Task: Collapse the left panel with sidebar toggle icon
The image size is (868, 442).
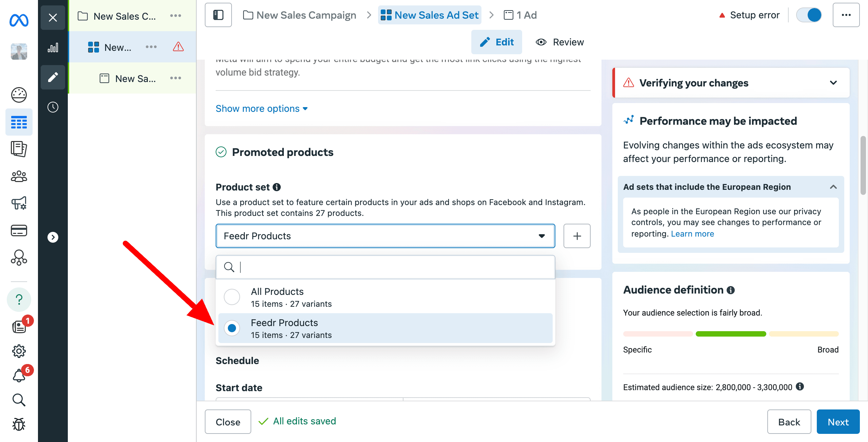Action: coord(218,15)
